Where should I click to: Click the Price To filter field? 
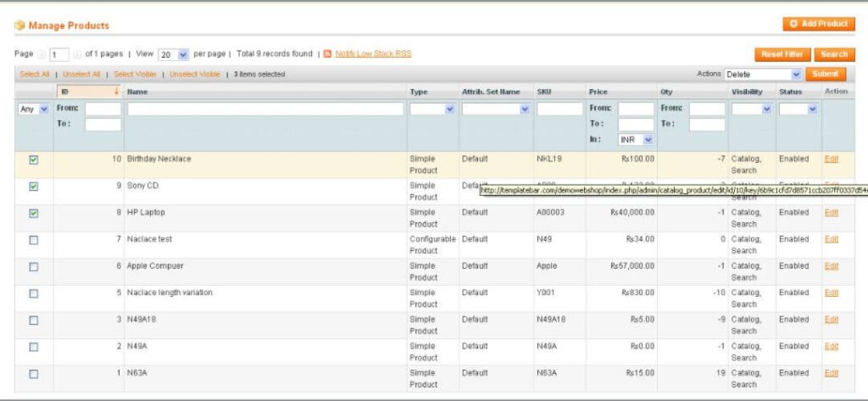click(x=636, y=125)
